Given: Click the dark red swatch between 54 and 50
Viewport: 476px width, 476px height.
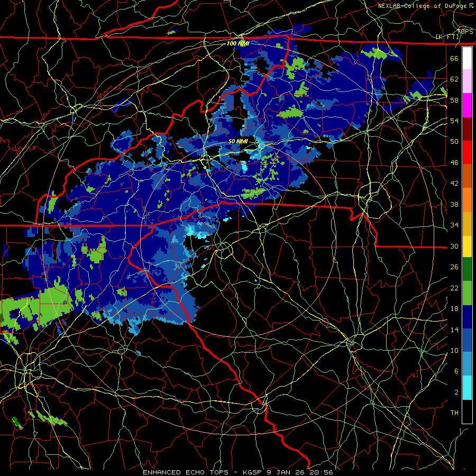Looking at the screenshot, I should coord(467,129).
